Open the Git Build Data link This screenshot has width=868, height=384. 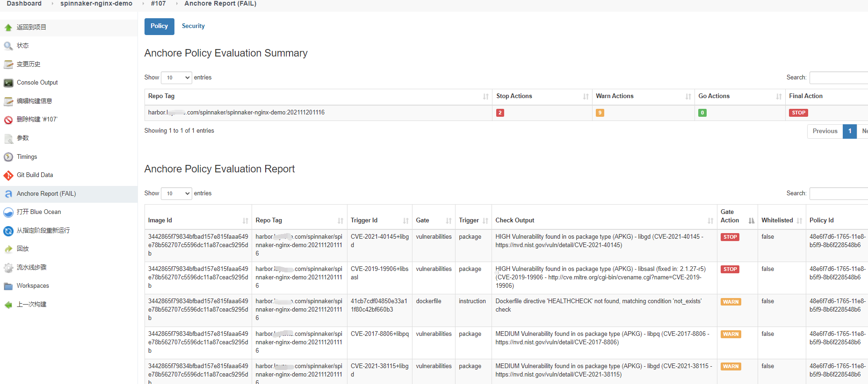pyautogui.click(x=35, y=175)
